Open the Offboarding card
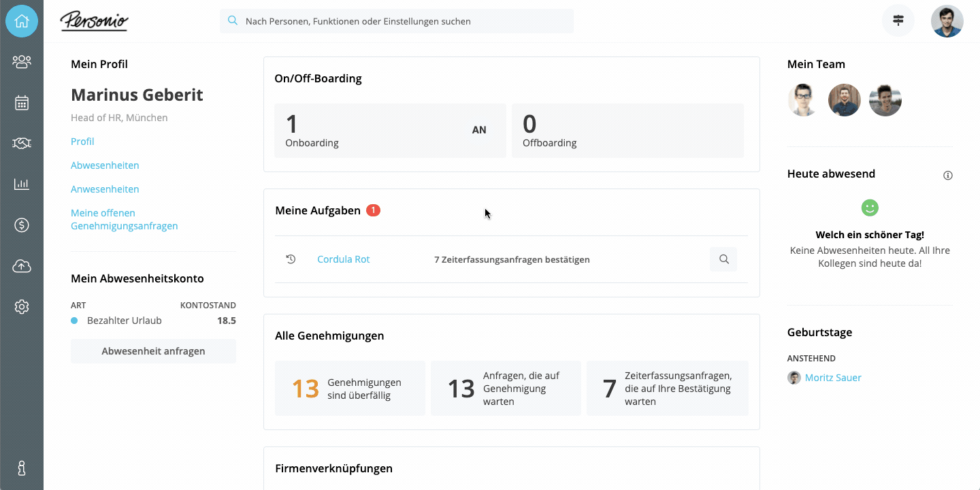Viewport: 980px width, 490px height. (627, 131)
